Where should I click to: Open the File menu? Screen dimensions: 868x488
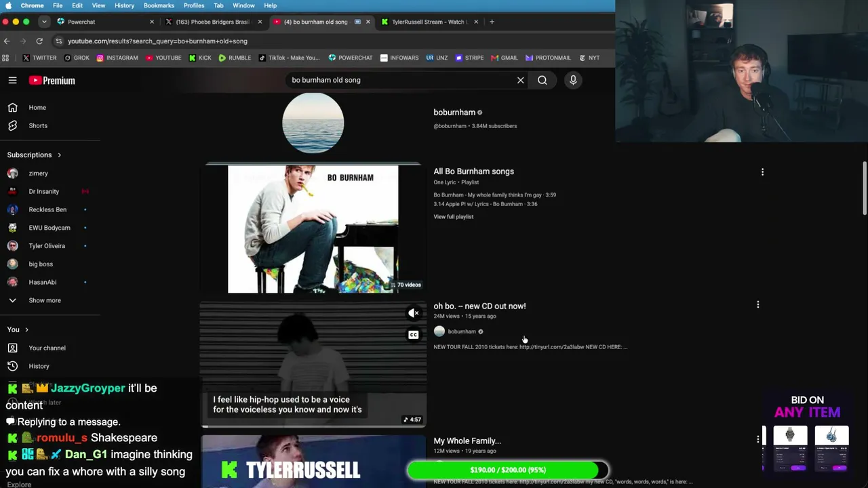[58, 5]
